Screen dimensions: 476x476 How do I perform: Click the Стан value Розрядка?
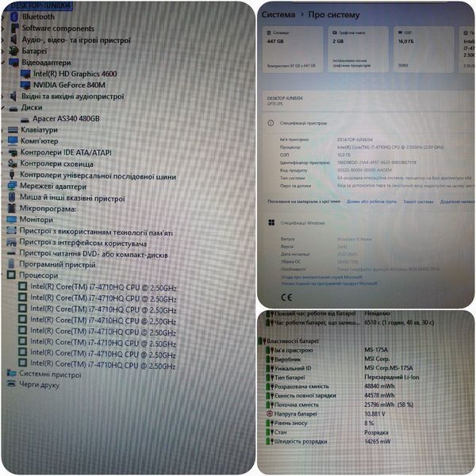pos(376,432)
